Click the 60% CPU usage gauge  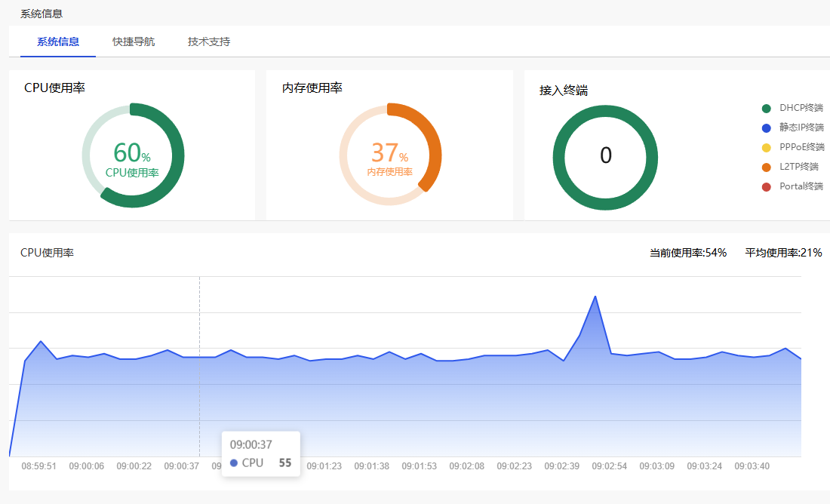(133, 155)
